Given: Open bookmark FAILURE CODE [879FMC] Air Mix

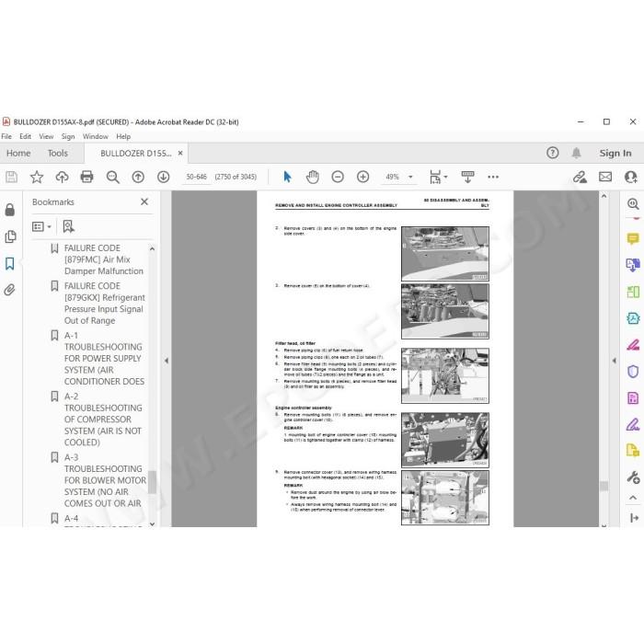Looking at the screenshot, I should [104, 259].
